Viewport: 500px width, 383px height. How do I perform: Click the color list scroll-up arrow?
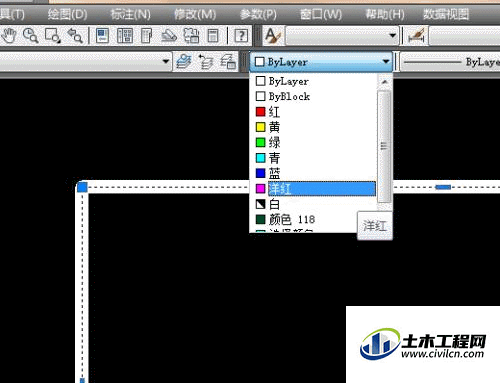point(385,82)
